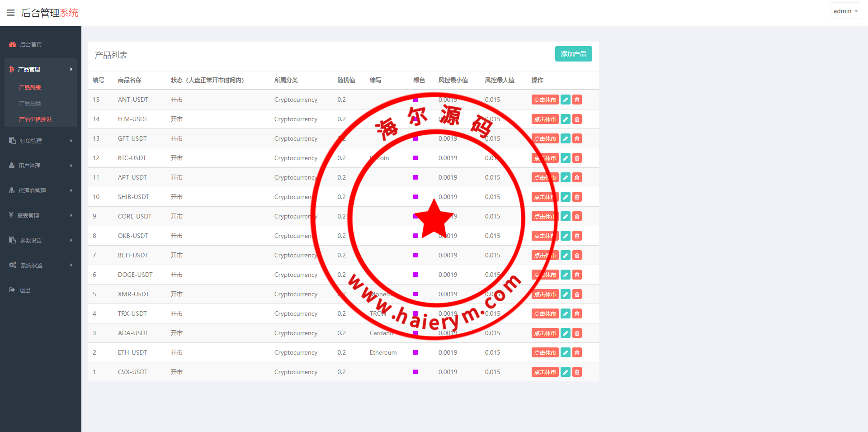Select 产品价格预设 in sidebar
Image resolution: width=868 pixels, height=432 pixels.
(x=35, y=119)
